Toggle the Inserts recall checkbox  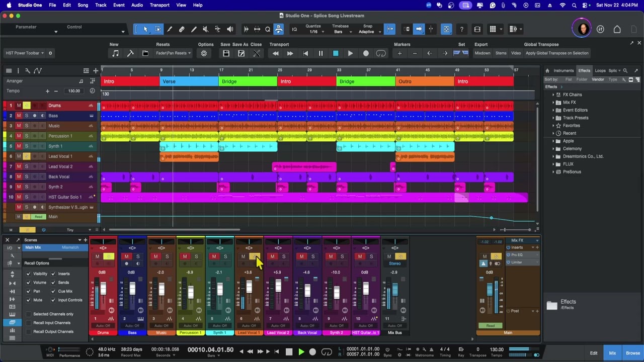tap(53, 274)
